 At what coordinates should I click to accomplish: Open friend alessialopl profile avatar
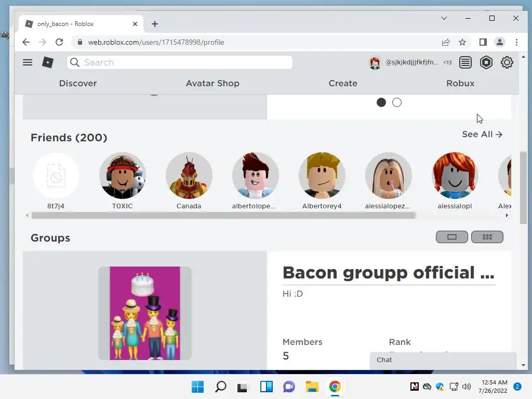coord(455,176)
